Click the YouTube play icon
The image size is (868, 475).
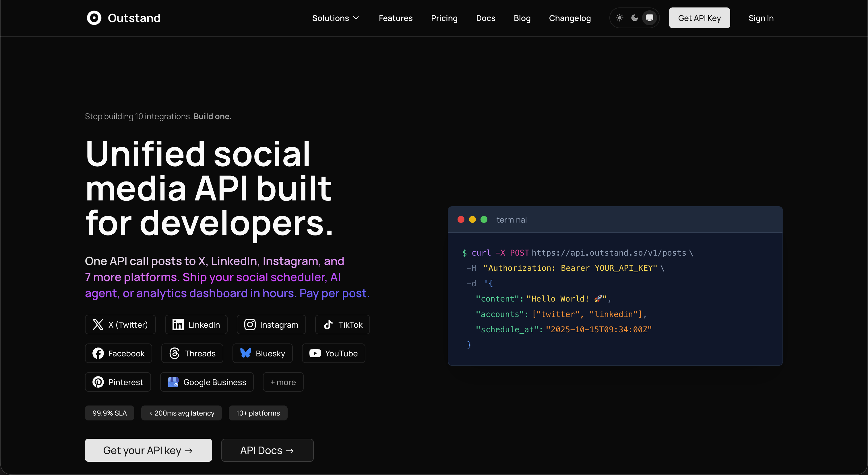(x=315, y=353)
